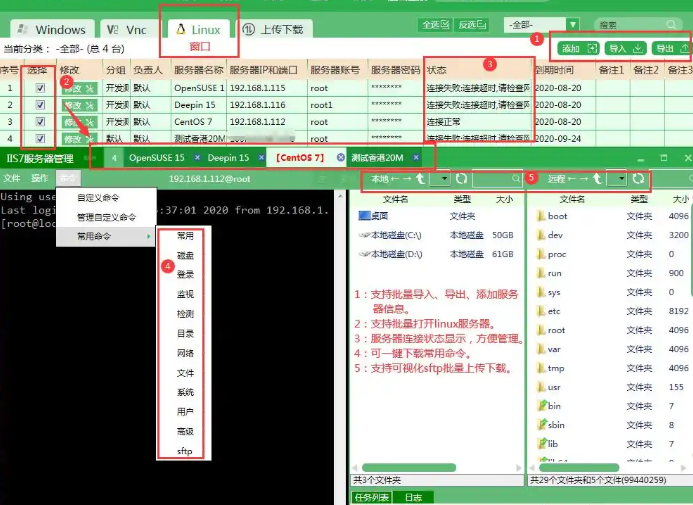Open the 命令 menu

pos(68,178)
